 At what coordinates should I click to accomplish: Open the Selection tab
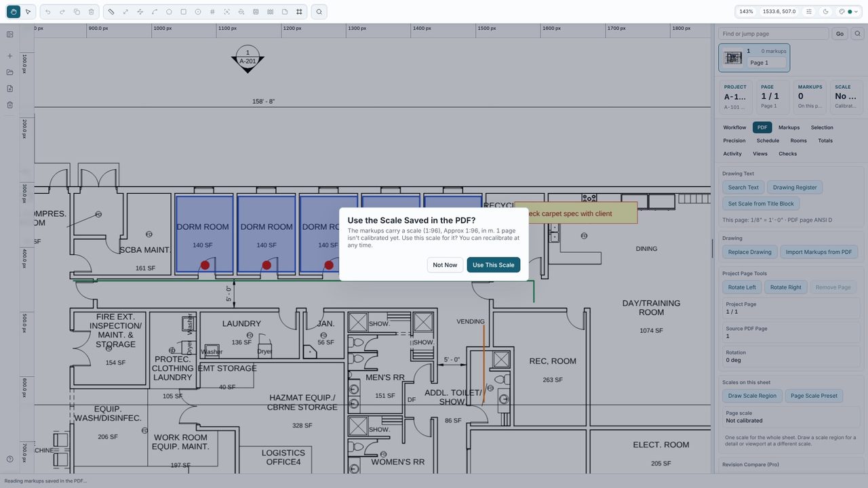[x=822, y=127]
